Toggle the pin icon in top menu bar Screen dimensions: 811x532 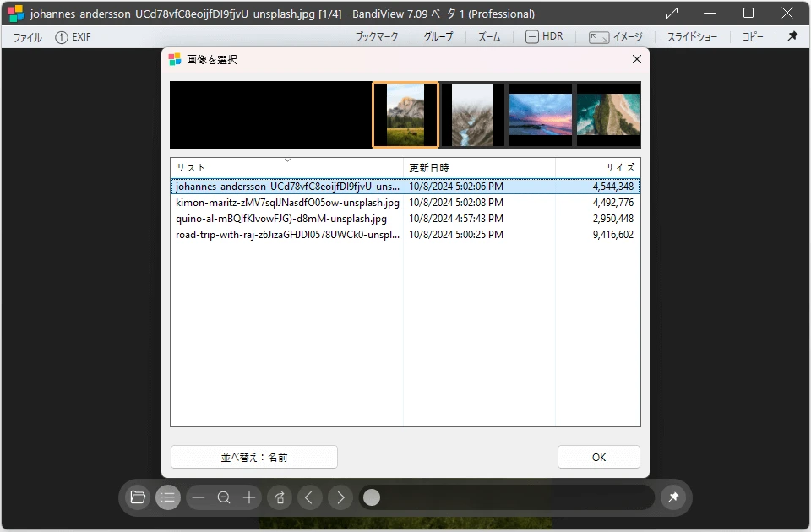[792, 37]
